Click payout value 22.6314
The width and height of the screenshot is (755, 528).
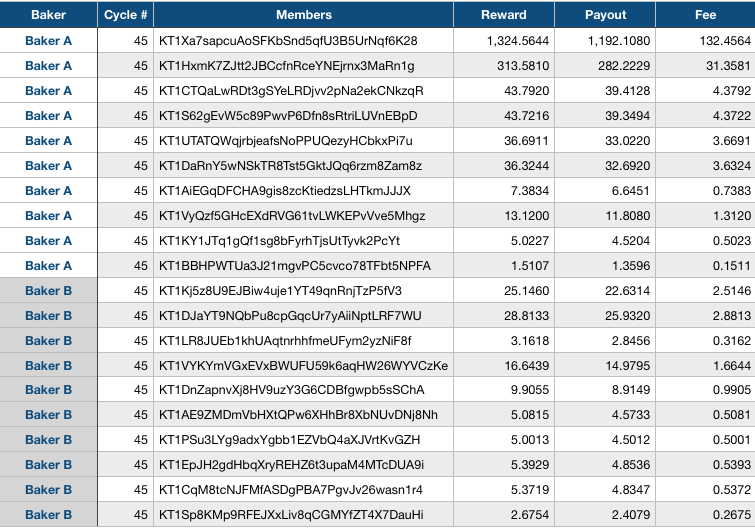click(x=627, y=291)
